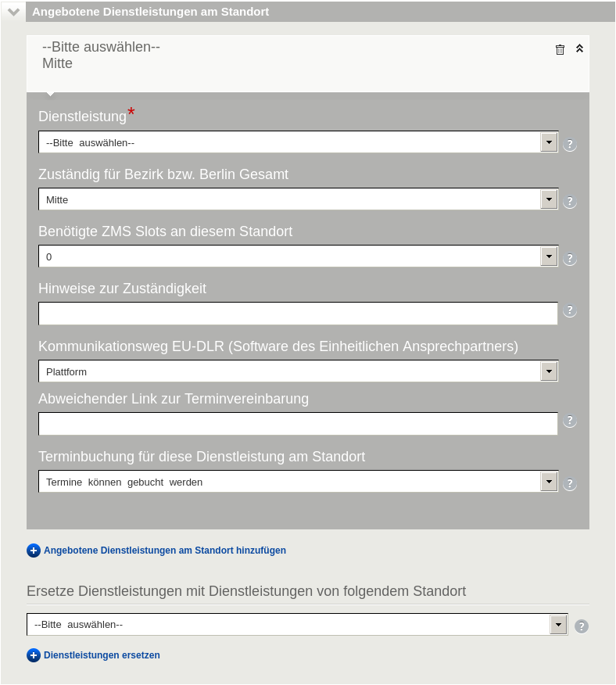Collapse entry using double-chevron up icon
This screenshot has height=685, width=616.
(579, 48)
